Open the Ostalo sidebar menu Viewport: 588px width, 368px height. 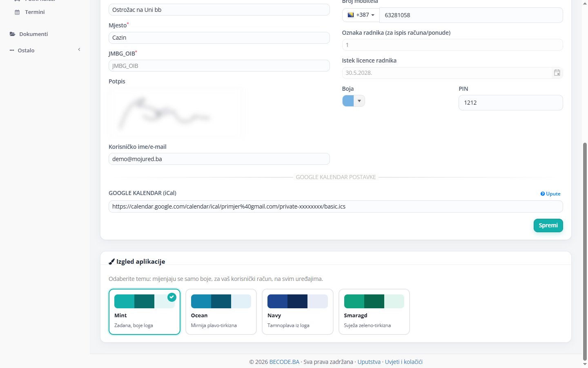[26, 50]
